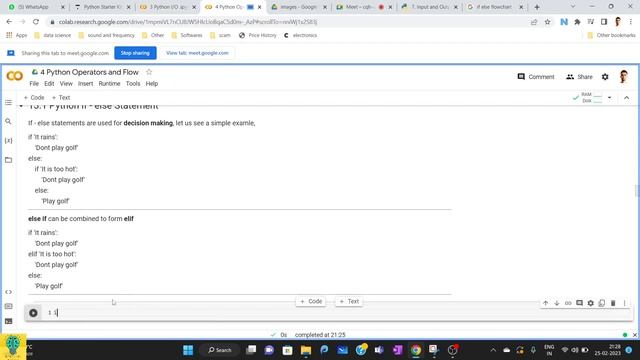
Task: Switch to the WhatsApp browser tab
Action: [37, 7]
